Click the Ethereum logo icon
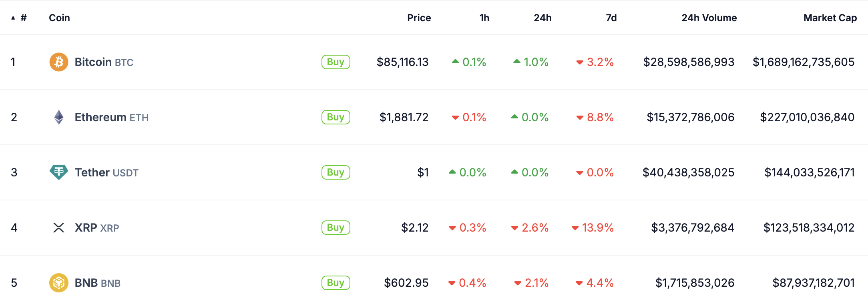Image resolution: width=868 pixels, height=308 pixels. (x=58, y=117)
